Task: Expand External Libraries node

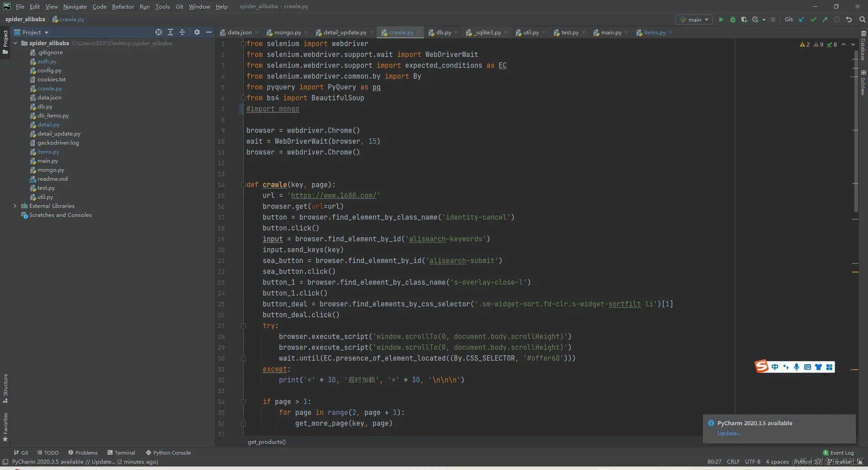Action: coord(15,206)
